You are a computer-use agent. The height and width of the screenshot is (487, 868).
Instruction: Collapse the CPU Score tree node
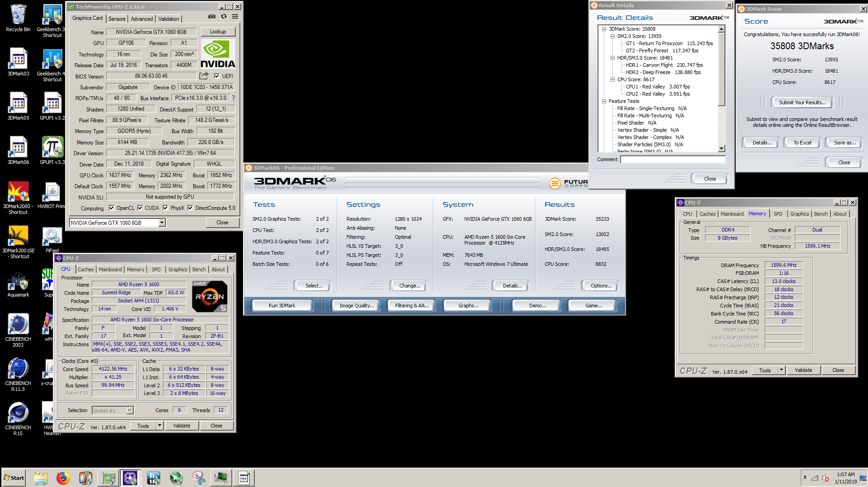[612, 79]
